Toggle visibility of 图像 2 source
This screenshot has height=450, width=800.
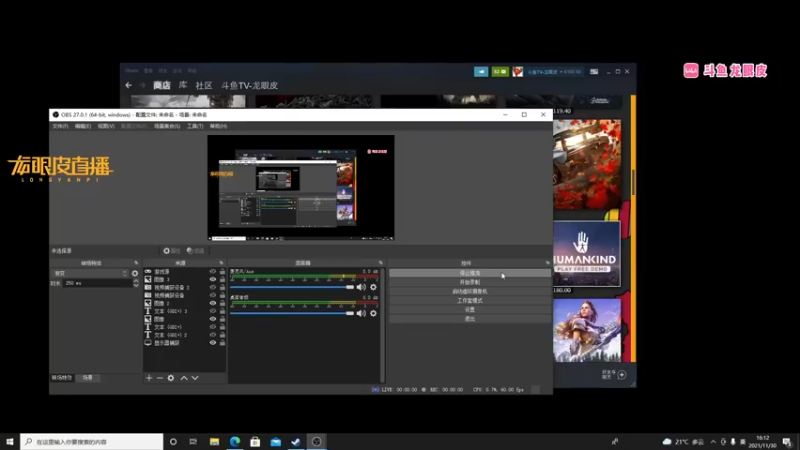(x=213, y=304)
